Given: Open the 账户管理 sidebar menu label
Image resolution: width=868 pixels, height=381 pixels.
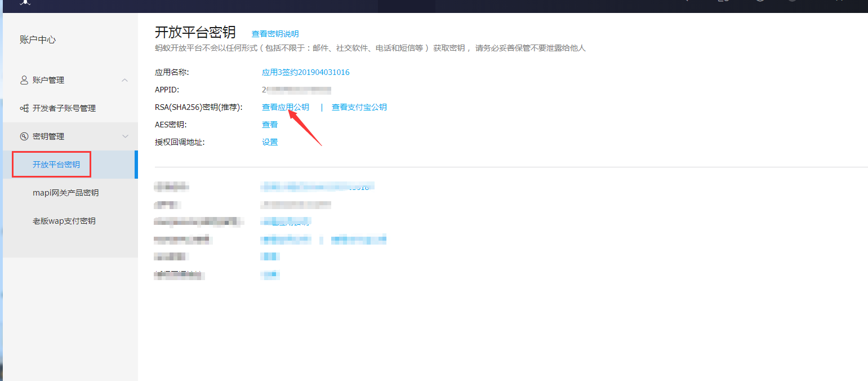Looking at the screenshot, I should 48,80.
